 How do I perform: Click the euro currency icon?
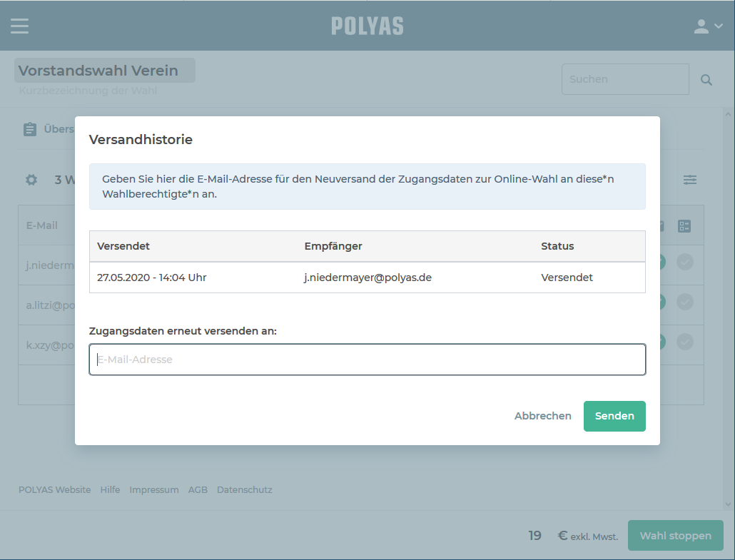pos(562,536)
